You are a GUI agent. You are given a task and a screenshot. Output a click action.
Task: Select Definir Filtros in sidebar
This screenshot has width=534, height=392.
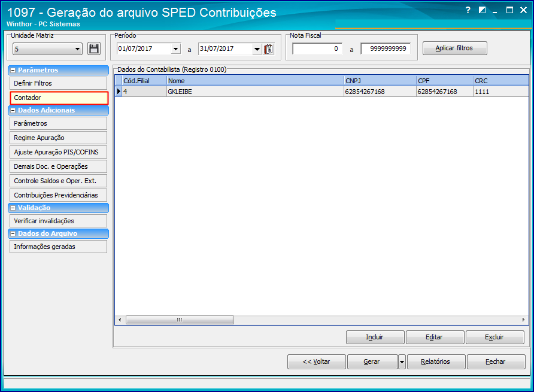point(58,83)
